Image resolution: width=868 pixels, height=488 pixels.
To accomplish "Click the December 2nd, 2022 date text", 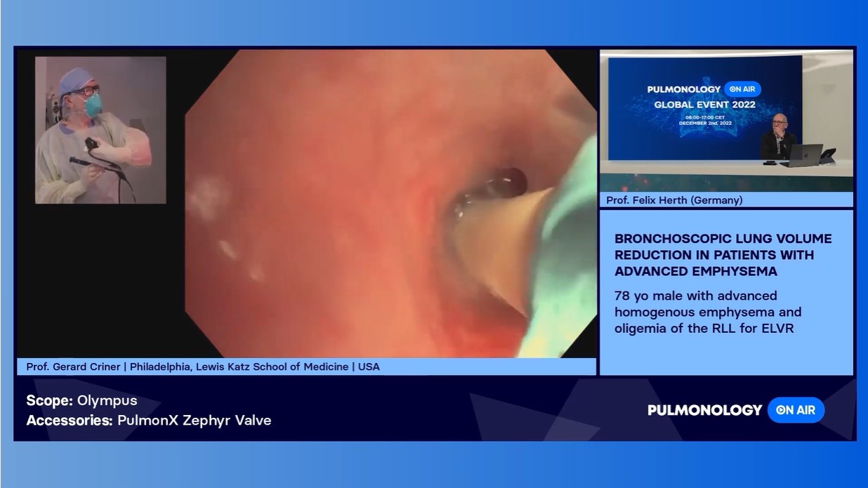I will click(x=704, y=123).
